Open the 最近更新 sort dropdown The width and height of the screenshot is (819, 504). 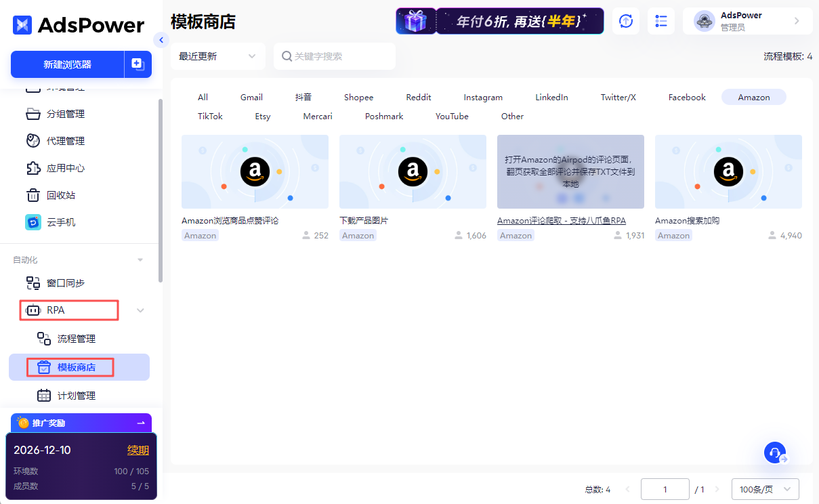pos(217,56)
